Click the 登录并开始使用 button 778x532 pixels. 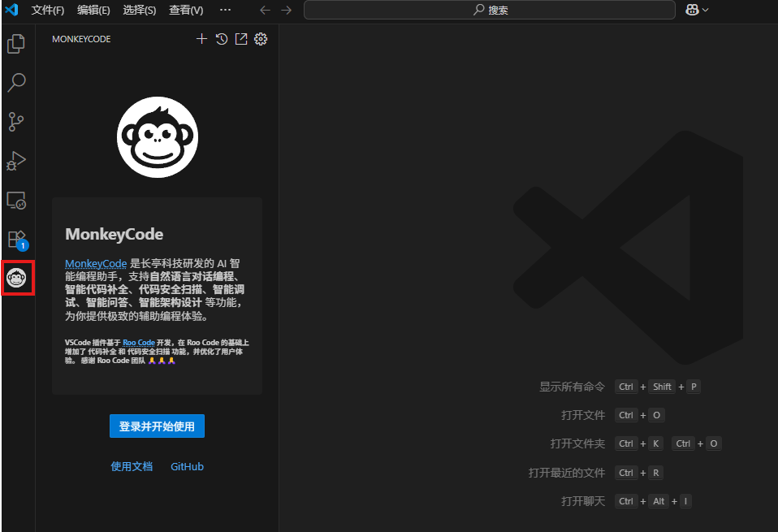tap(157, 426)
